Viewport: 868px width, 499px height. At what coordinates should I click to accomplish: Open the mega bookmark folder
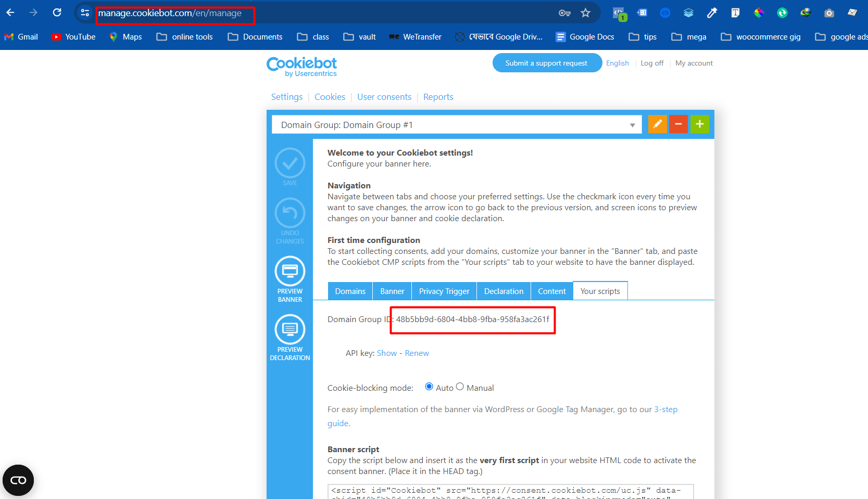tap(689, 37)
